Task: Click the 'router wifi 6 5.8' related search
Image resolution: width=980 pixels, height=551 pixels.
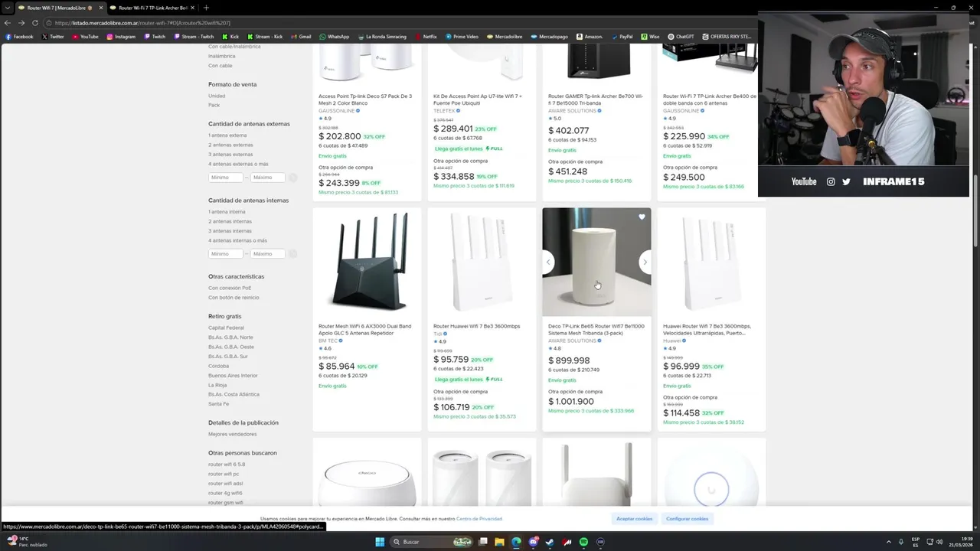Action: point(227,465)
